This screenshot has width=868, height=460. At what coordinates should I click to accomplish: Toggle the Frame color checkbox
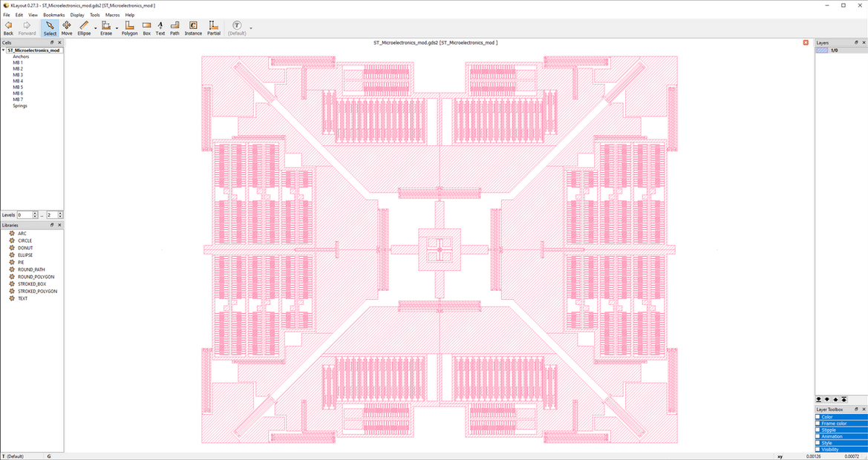coord(818,424)
